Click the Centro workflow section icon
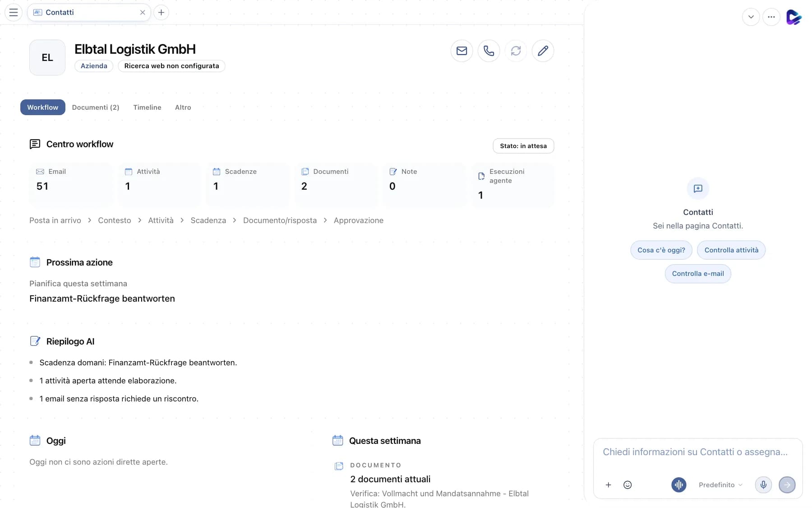Viewport: 812px width, 508px height. [35, 144]
